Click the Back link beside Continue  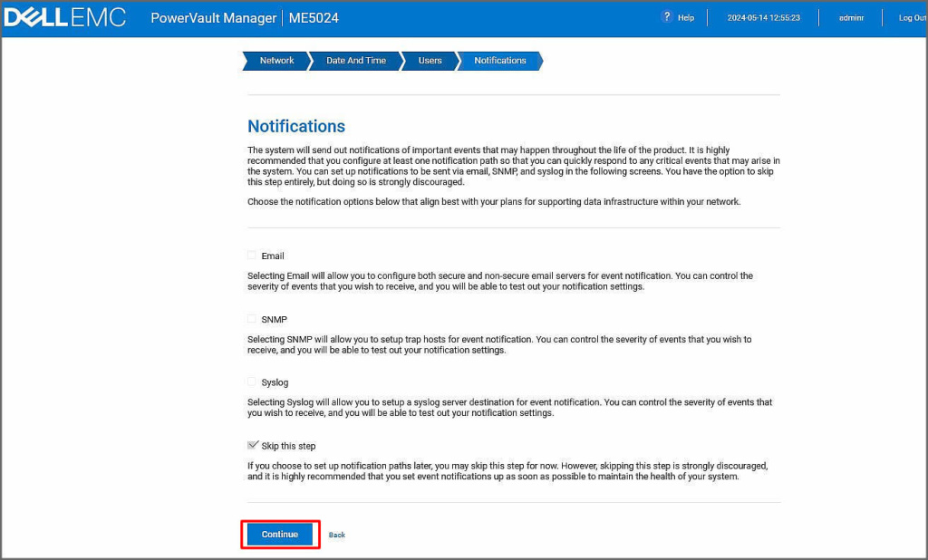tap(336, 536)
